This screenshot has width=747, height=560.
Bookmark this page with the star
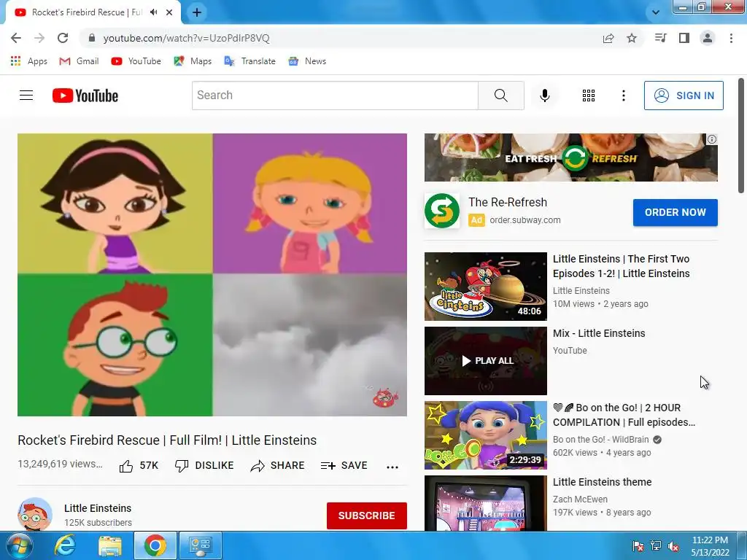tap(632, 38)
